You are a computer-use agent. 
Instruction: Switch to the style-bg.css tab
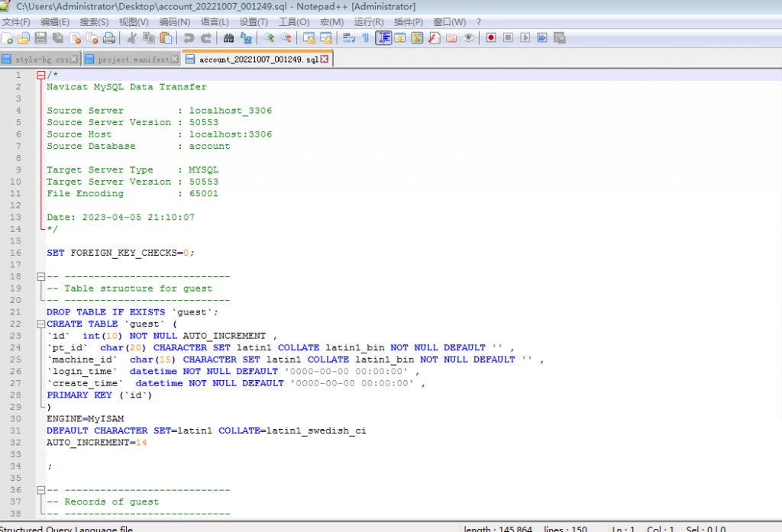tap(40, 57)
